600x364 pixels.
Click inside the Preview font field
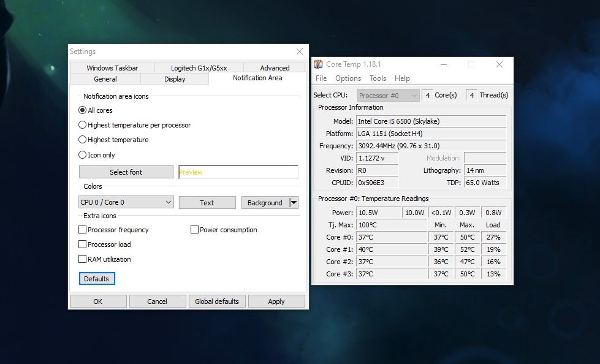point(238,172)
